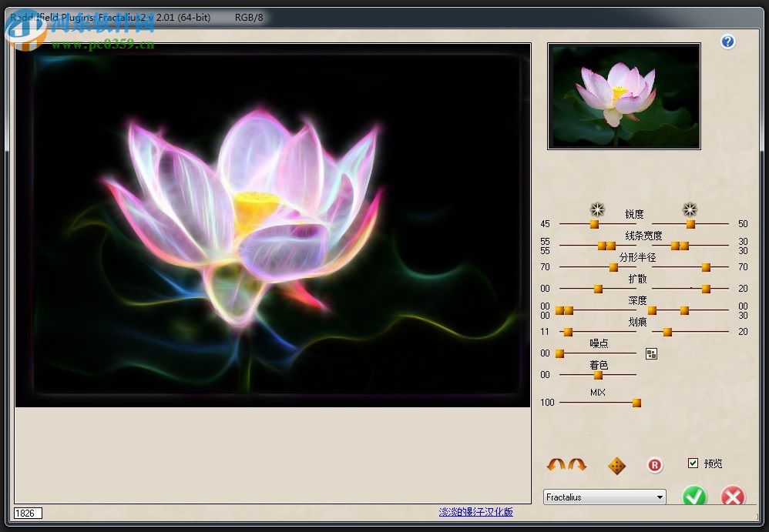Click the value 50 beside 锐度
Viewport: 769px width, 532px height.
click(x=743, y=224)
